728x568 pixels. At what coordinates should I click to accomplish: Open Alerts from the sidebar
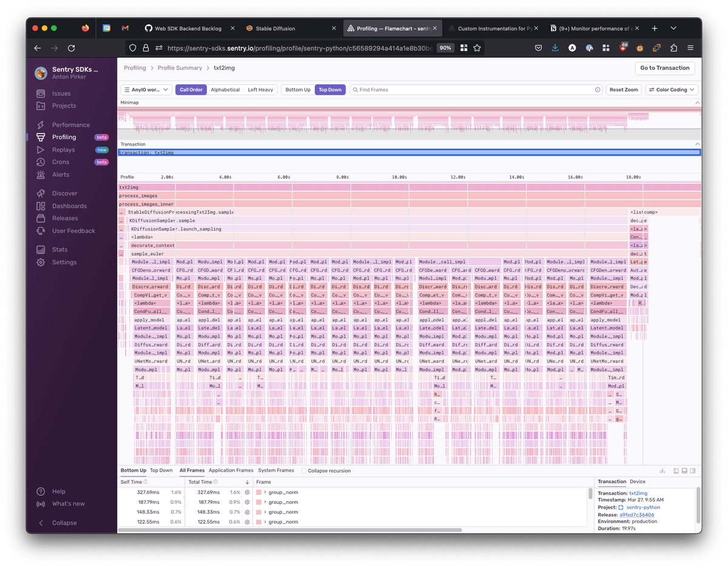[61, 175]
